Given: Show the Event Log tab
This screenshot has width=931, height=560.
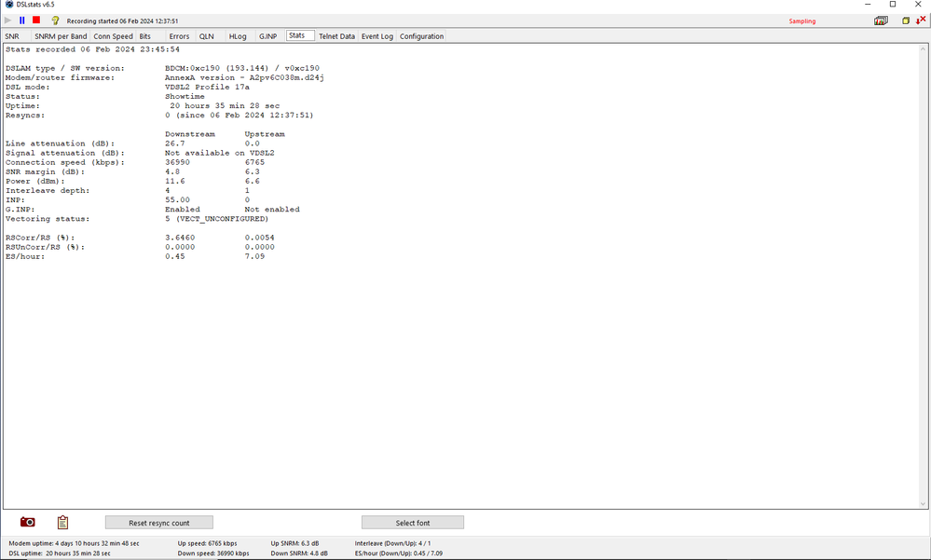Looking at the screenshot, I should tap(377, 36).
